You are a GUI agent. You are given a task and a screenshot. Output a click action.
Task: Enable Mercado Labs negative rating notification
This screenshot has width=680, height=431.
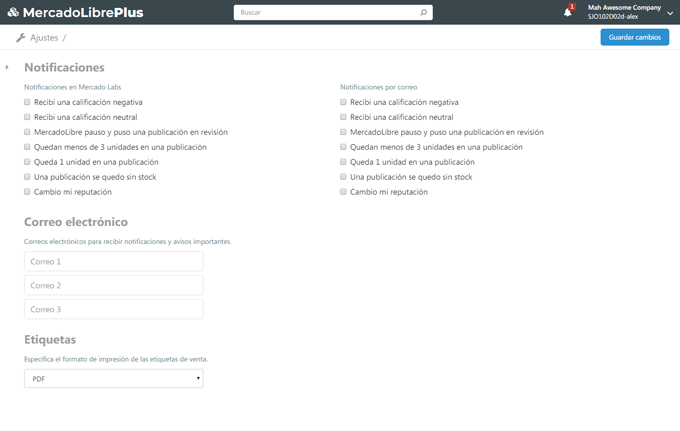(x=28, y=102)
